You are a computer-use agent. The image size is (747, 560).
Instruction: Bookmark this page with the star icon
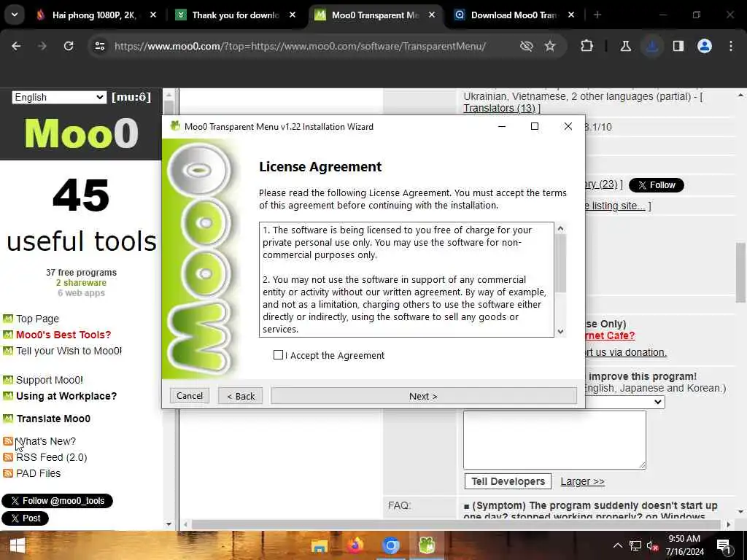(x=550, y=46)
